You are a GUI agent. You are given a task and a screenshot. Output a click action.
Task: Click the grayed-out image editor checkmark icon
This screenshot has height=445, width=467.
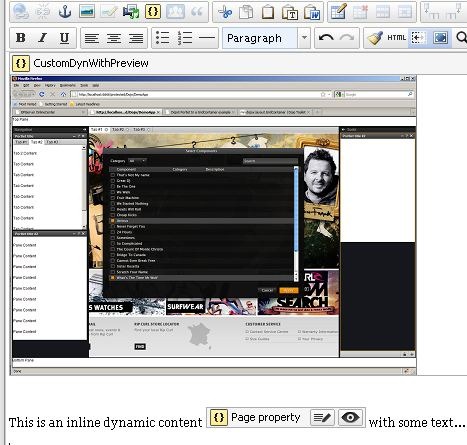pos(109,12)
